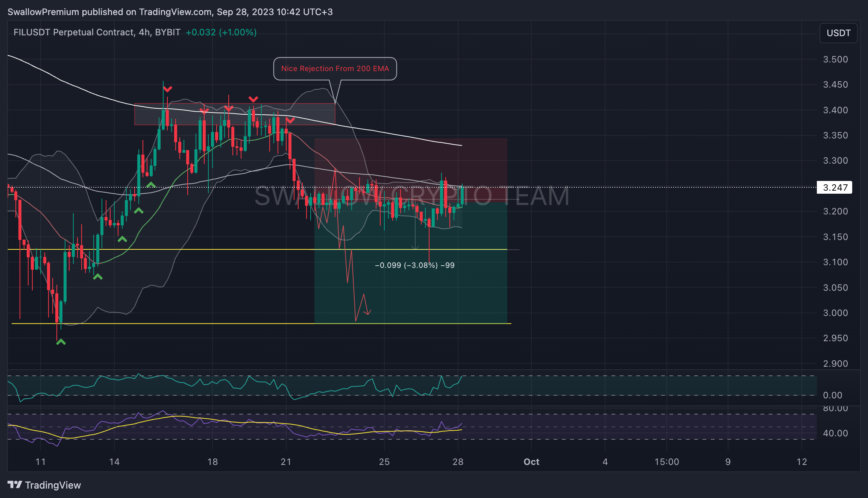The width and height of the screenshot is (868, 498).
Task: Click the 14 date axis label
Action: point(114,462)
